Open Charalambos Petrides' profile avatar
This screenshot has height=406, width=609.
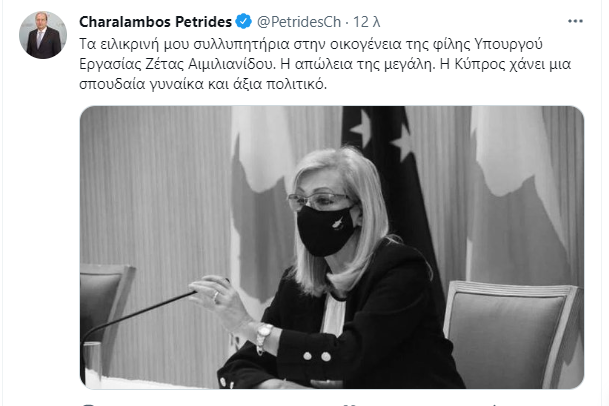point(43,35)
